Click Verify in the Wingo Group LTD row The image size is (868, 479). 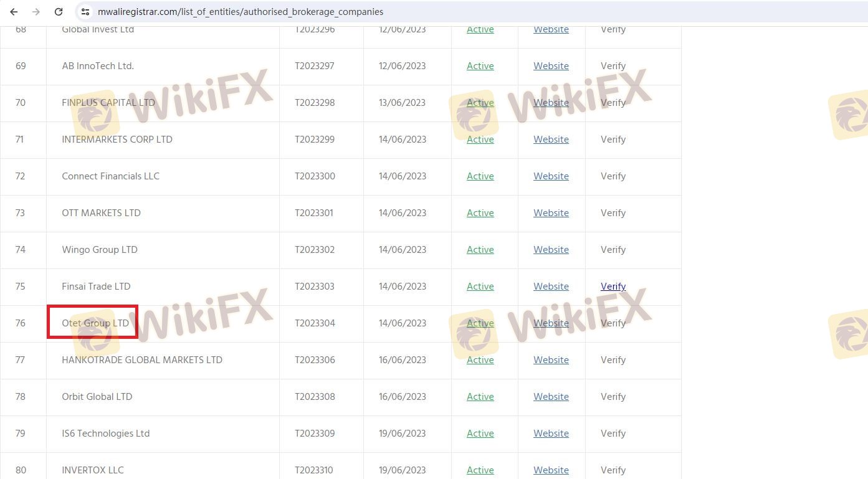click(x=613, y=250)
